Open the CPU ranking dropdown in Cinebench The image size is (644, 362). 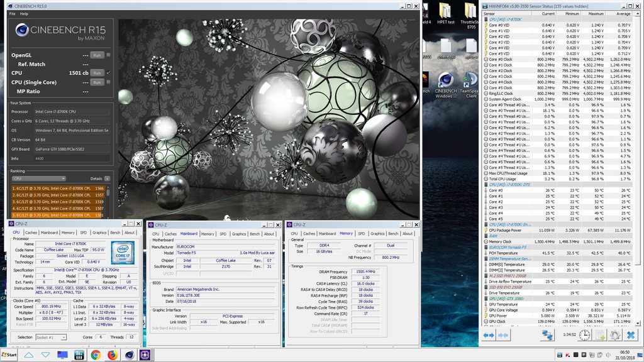38,178
